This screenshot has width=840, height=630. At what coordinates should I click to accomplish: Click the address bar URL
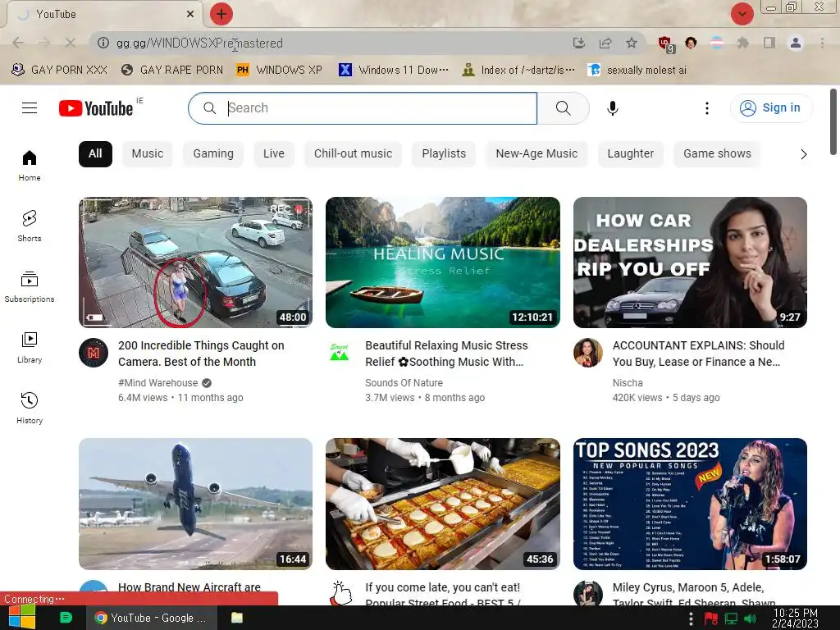click(x=199, y=43)
